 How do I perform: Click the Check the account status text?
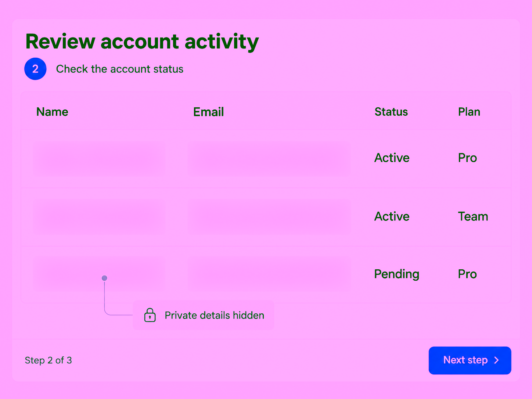point(120,69)
